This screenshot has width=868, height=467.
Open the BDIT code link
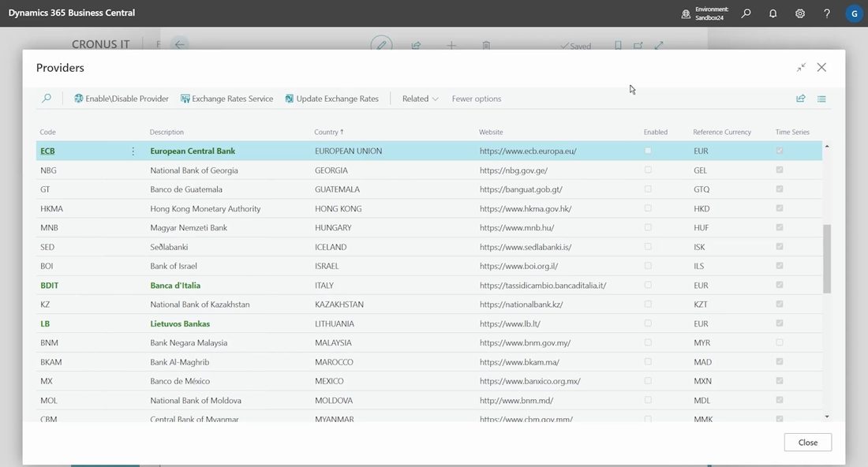point(49,286)
